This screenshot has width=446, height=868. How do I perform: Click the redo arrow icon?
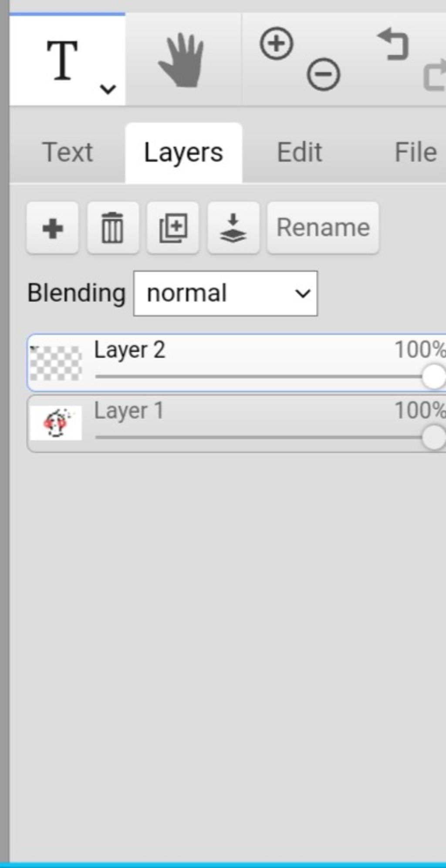coord(435,75)
